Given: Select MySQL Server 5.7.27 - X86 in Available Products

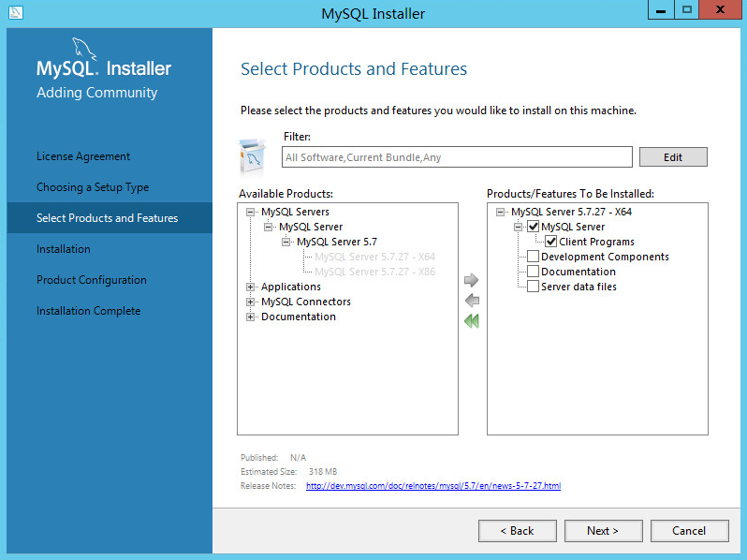Looking at the screenshot, I should [x=375, y=272].
